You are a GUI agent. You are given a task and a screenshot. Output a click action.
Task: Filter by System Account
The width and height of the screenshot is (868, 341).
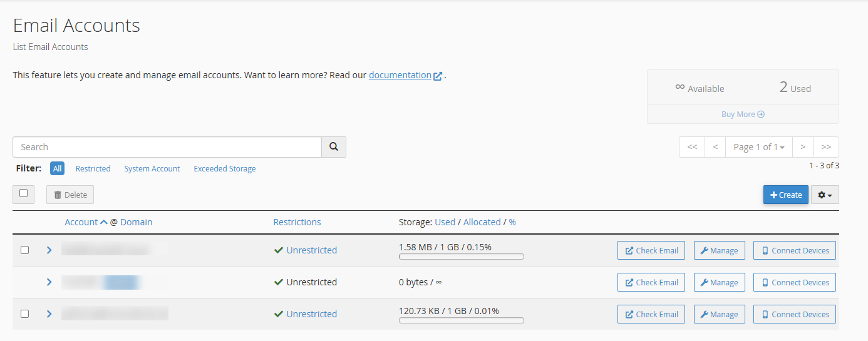click(152, 168)
